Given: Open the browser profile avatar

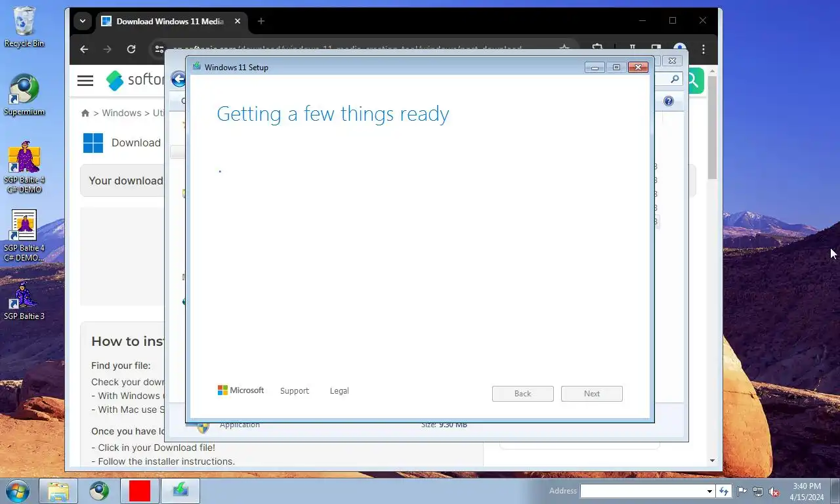Looking at the screenshot, I should tap(680, 49).
